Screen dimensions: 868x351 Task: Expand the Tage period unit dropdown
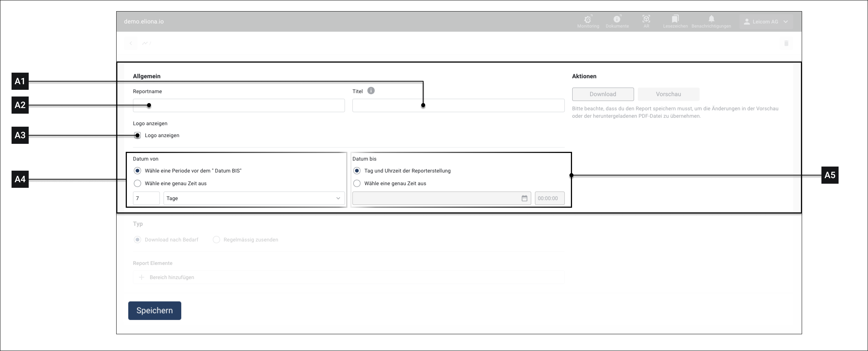254,198
